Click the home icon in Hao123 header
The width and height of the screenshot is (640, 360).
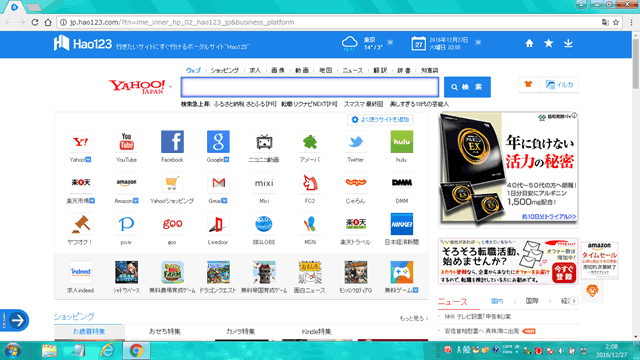point(529,43)
